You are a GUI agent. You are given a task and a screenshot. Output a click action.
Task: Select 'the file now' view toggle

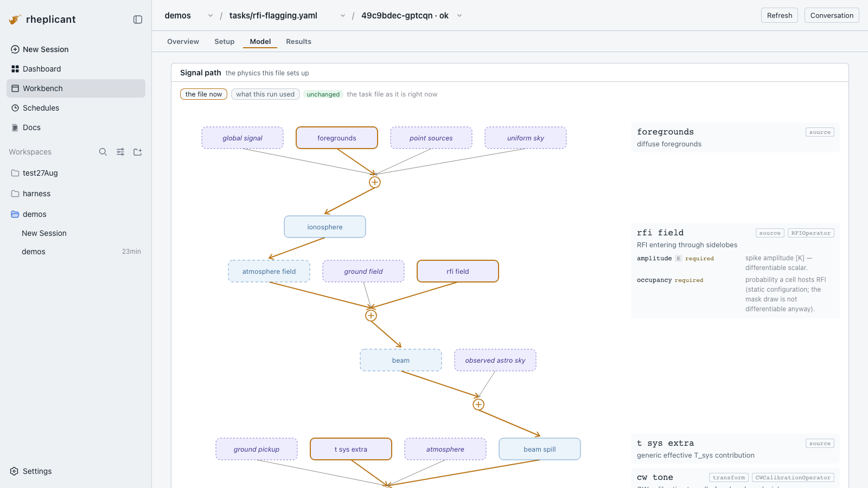203,94
